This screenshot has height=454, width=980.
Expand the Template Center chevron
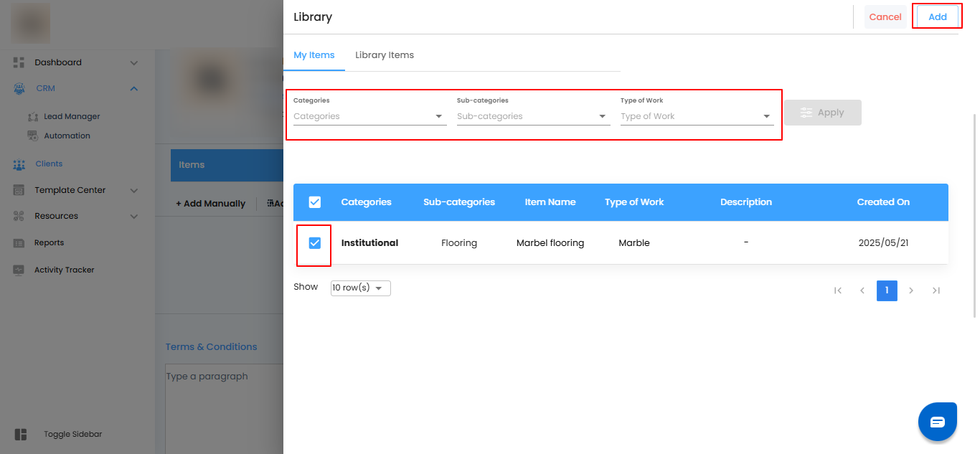134,191
